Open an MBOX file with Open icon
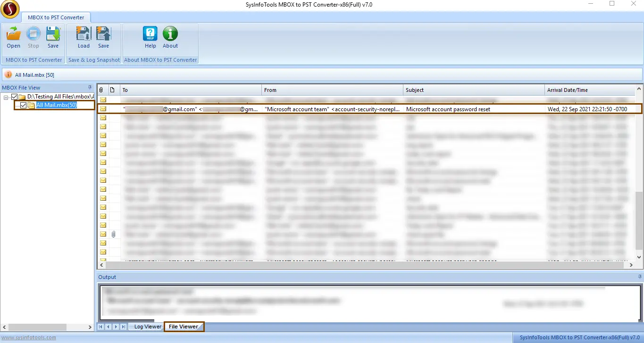 coord(13,37)
